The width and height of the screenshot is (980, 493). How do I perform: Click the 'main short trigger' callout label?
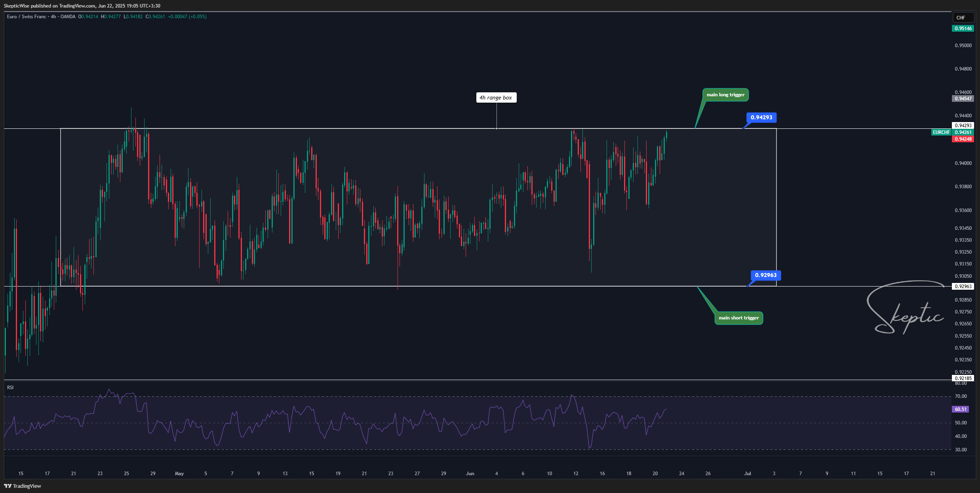(738, 318)
